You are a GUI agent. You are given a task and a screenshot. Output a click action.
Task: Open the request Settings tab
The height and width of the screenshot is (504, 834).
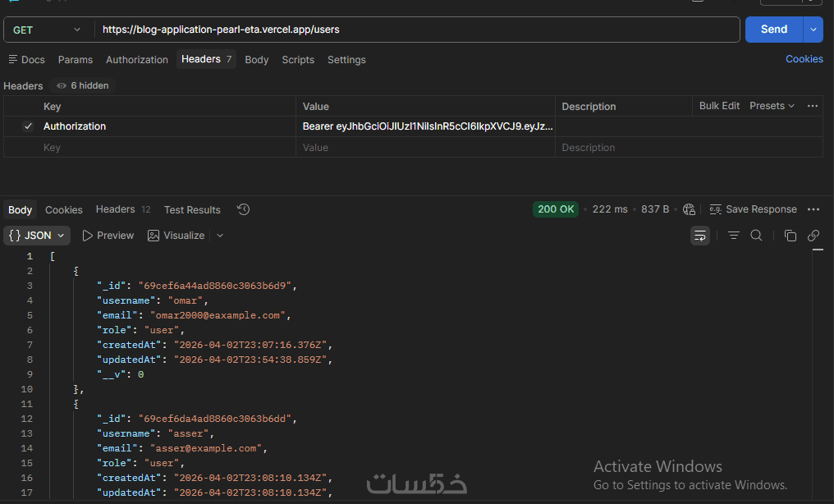pyautogui.click(x=346, y=60)
